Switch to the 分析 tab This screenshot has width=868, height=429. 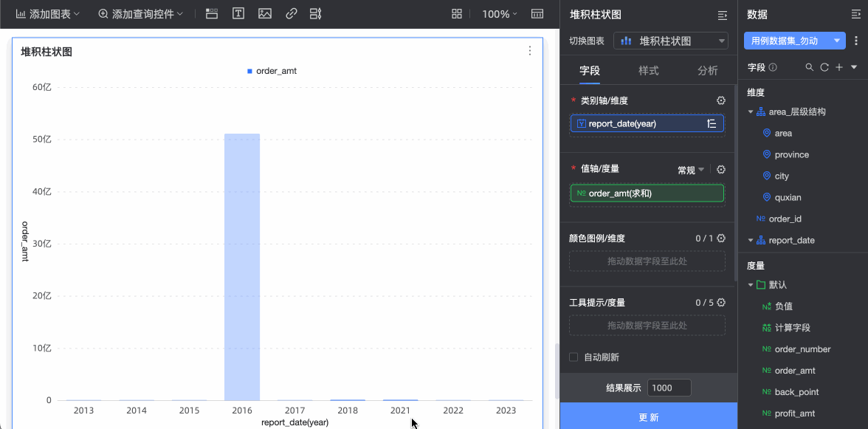(707, 70)
